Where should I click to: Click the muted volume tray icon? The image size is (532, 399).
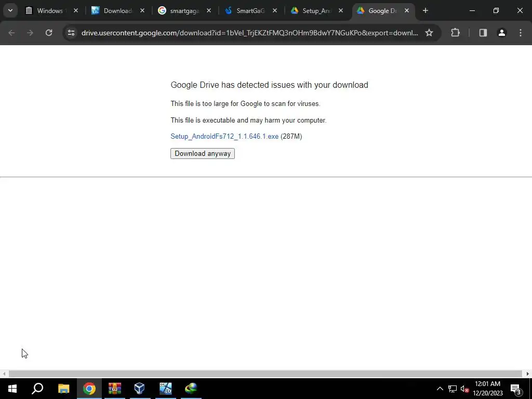[465, 389]
